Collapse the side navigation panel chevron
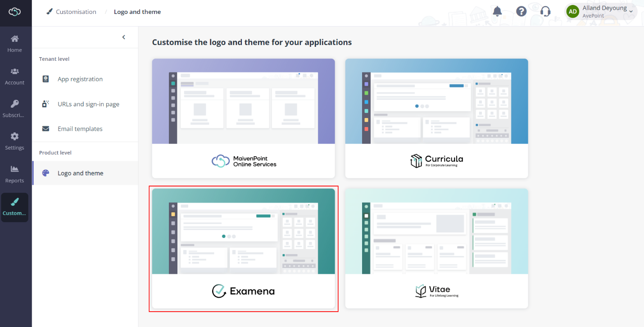 coord(124,37)
